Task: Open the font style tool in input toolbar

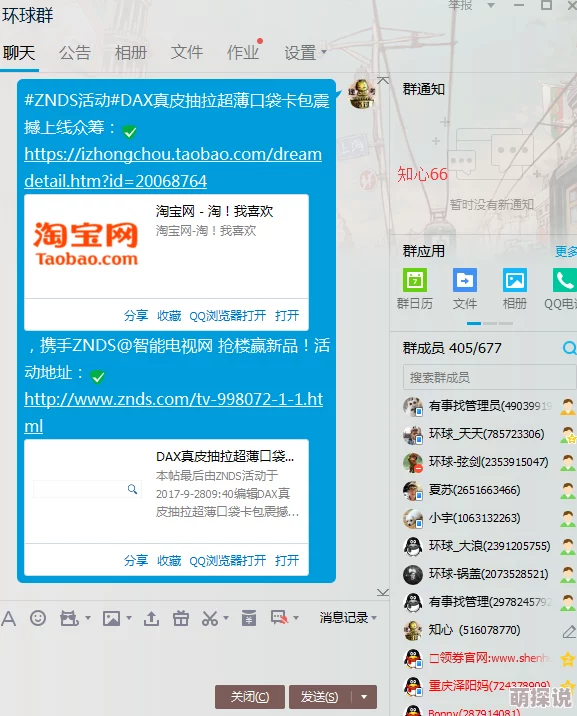Action: 8,619
